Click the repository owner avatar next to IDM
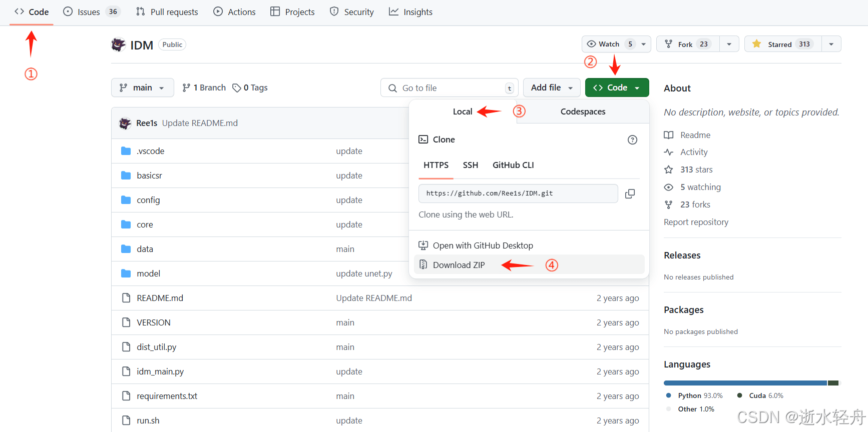Viewport: 868px width, 432px height. click(118, 45)
